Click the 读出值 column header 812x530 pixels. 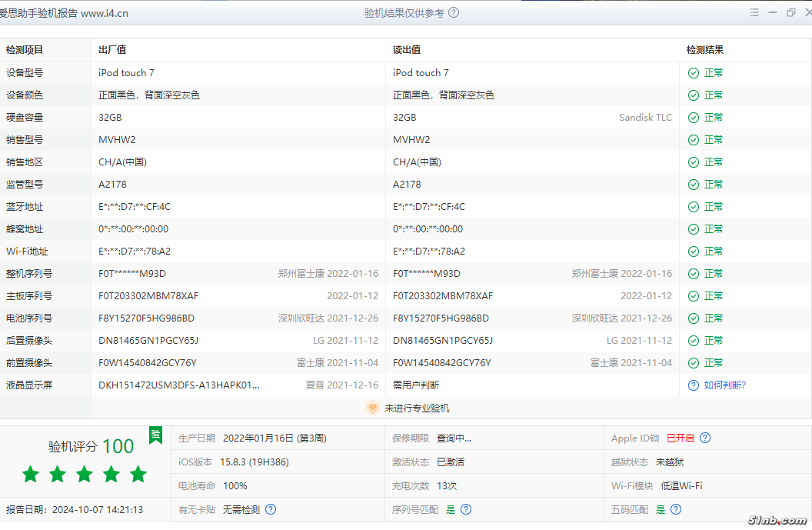[x=407, y=50]
